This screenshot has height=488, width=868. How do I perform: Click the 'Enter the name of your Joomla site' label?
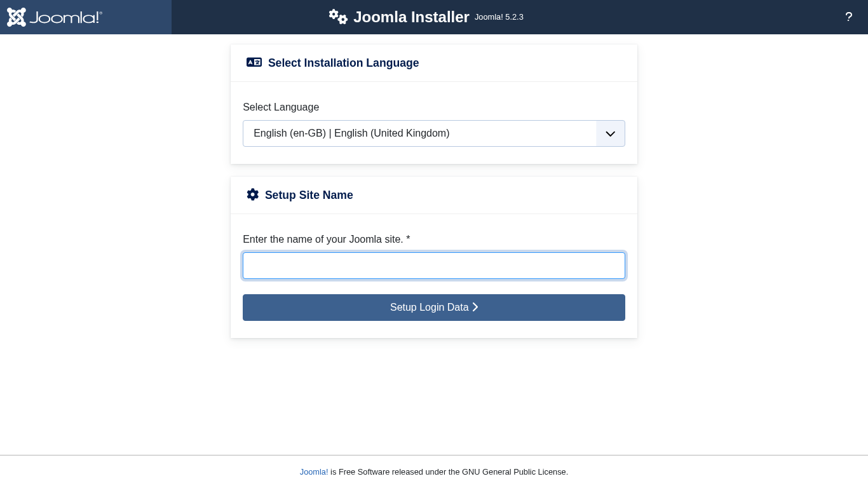coord(327,240)
